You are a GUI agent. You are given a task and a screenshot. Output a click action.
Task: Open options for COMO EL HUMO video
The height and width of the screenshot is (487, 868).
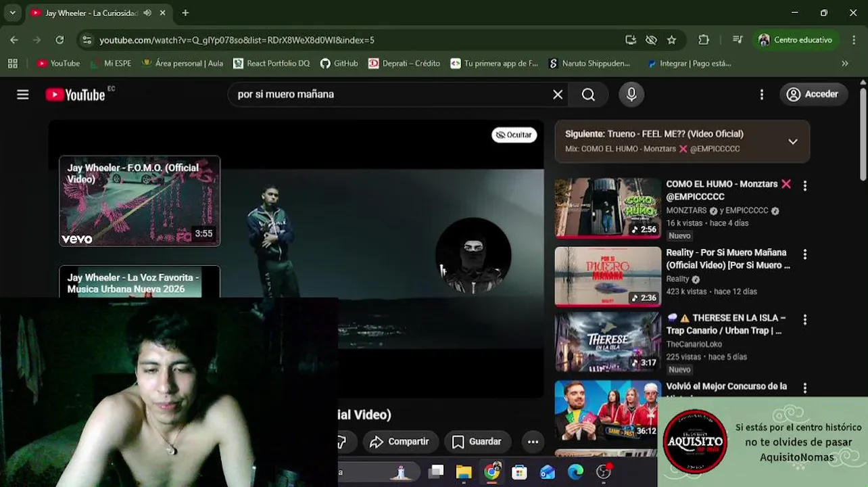point(804,185)
